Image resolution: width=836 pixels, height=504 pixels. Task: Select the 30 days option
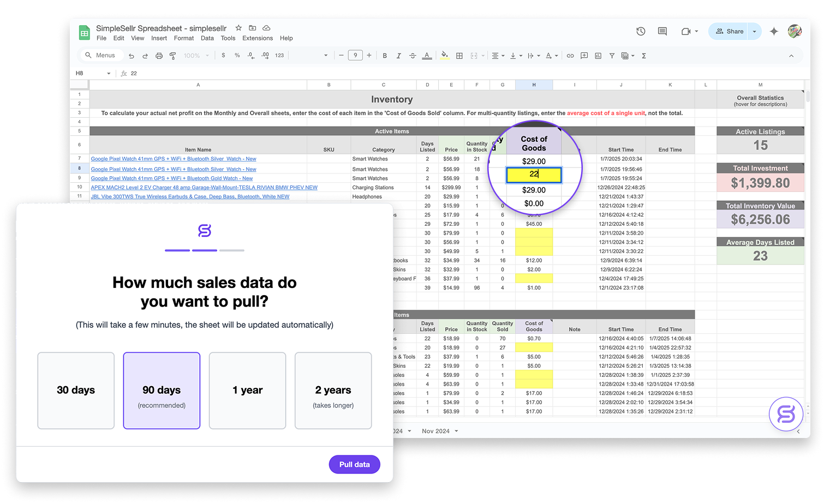tap(76, 391)
